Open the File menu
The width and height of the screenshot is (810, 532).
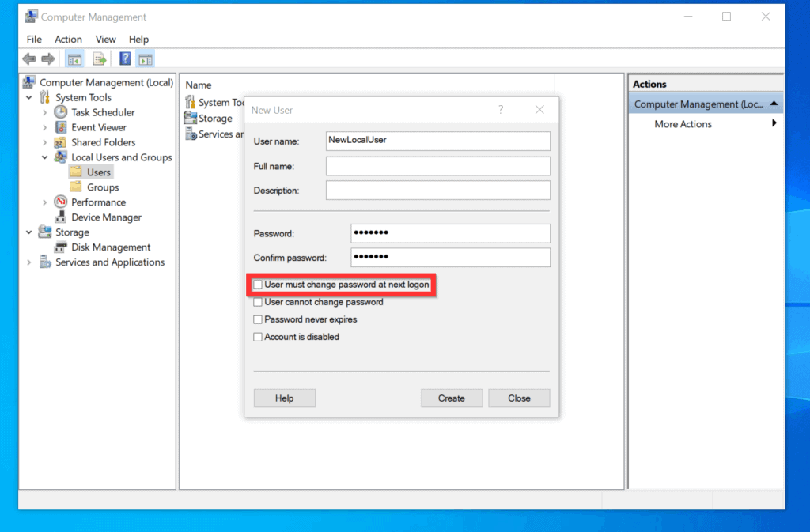tap(34, 40)
